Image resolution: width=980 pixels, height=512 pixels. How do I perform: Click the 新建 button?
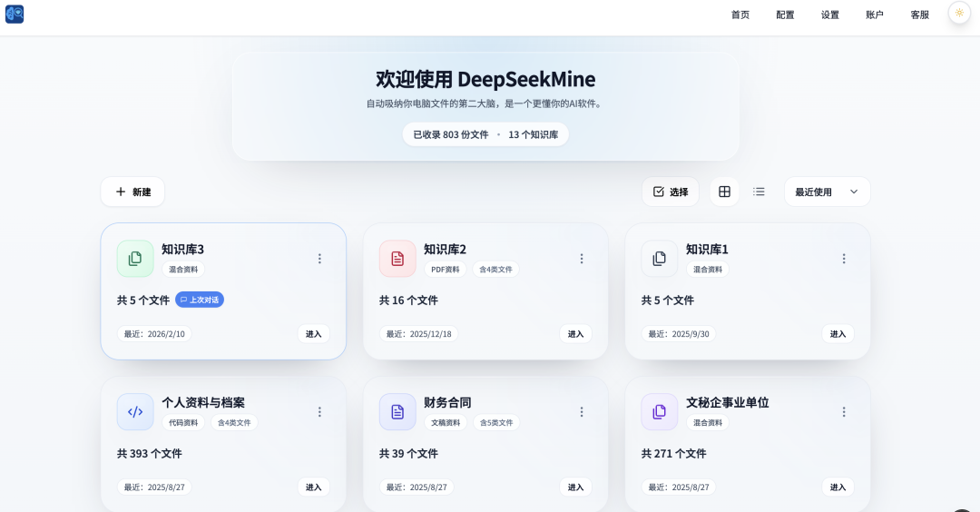click(132, 192)
